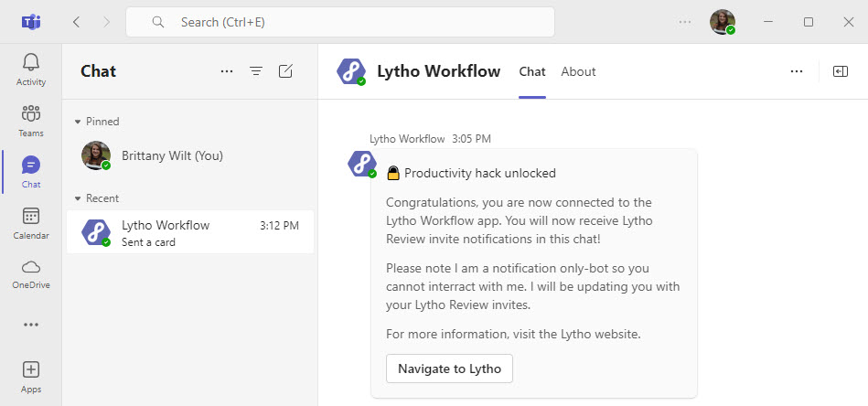Open more options for Lytho Workflow conversation

(797, 71)
